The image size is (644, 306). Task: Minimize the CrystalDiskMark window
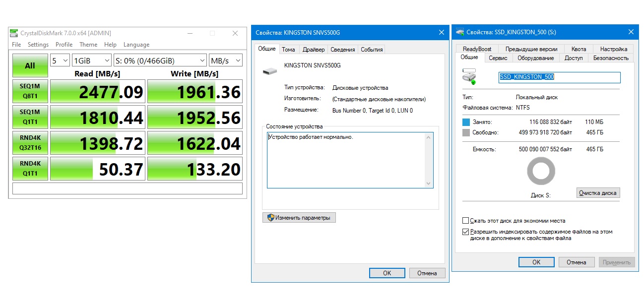point(190,33)
